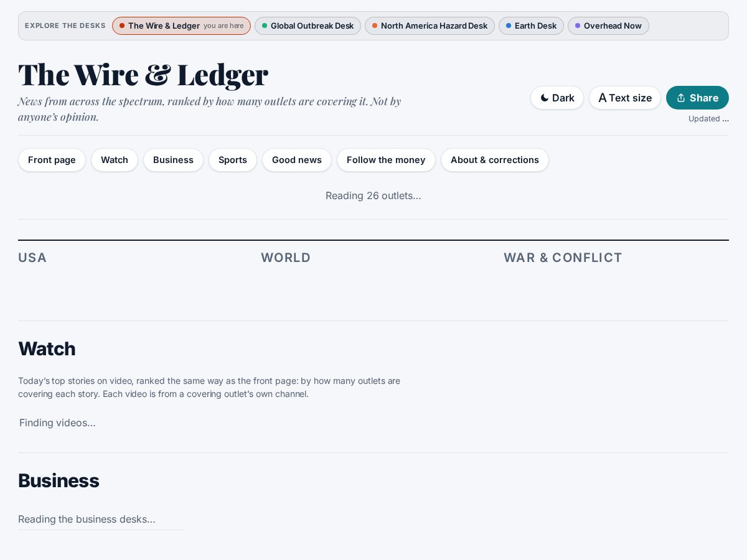Image resolution: width=747 pixels, height=560 pixels.
Task: Toggle Dark mode
Action: (557, 98)
